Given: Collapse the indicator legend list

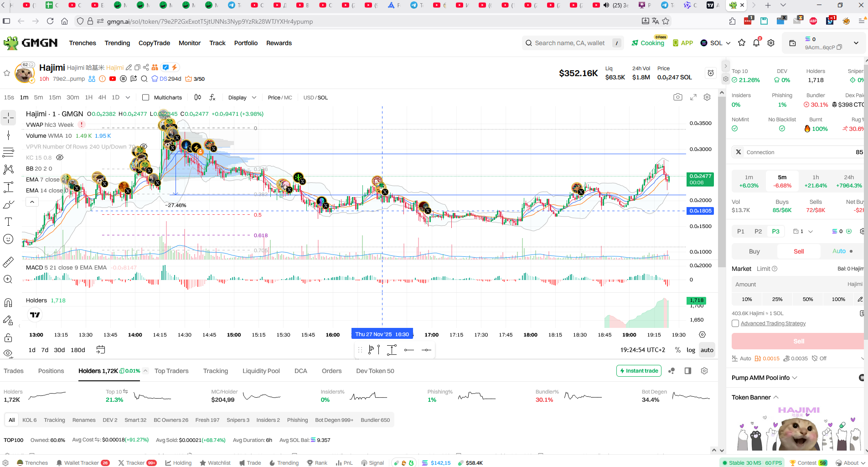Looking at the screenshot, I should (x=32, y=202).
